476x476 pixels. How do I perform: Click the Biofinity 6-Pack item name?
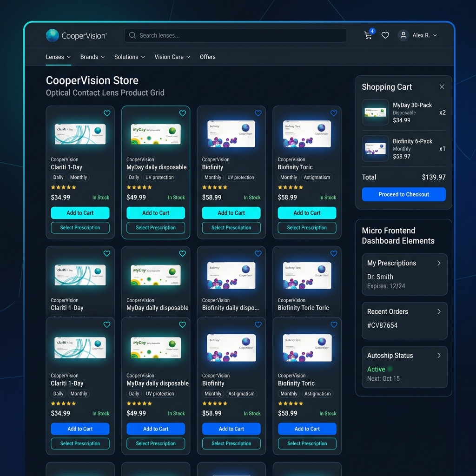(413, 141)
